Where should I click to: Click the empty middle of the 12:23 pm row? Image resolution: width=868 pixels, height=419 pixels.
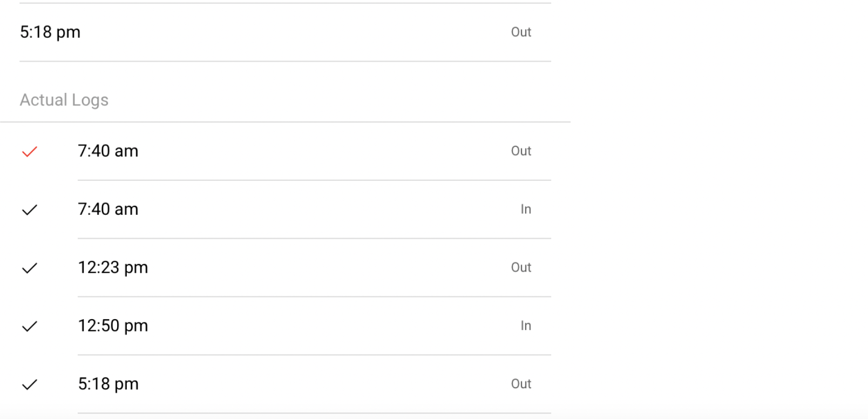click(x=324, y=268)
